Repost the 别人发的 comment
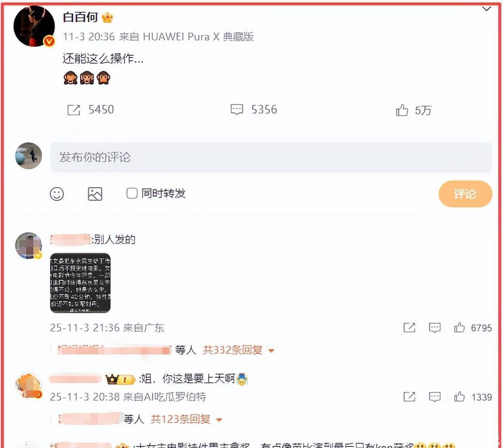Image resolution: width=503 pixels, height=448 pixels. [409, 327]
